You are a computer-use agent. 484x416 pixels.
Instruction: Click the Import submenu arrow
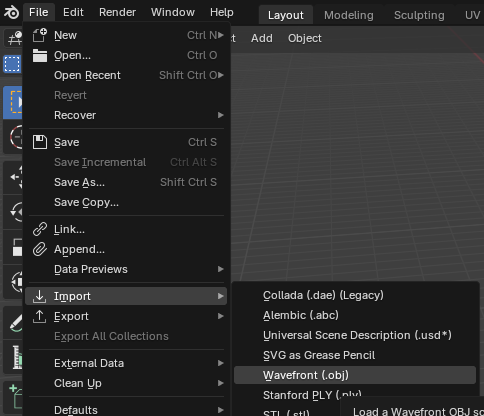point(220,296)
